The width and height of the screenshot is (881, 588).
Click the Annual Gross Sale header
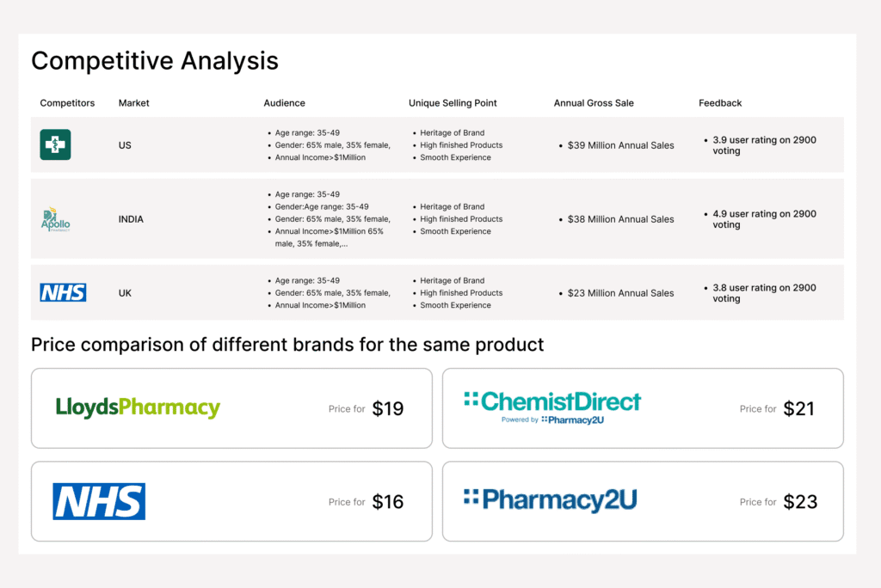[x=594, y=103]
